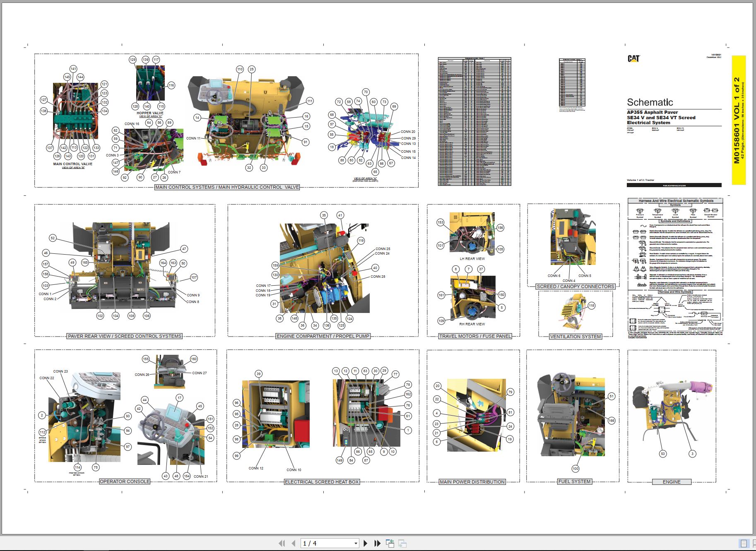Click the CONN 29 connector label
Image resolution: width=756 pixels, height=551 pixels.
click(x=408, y=138)
